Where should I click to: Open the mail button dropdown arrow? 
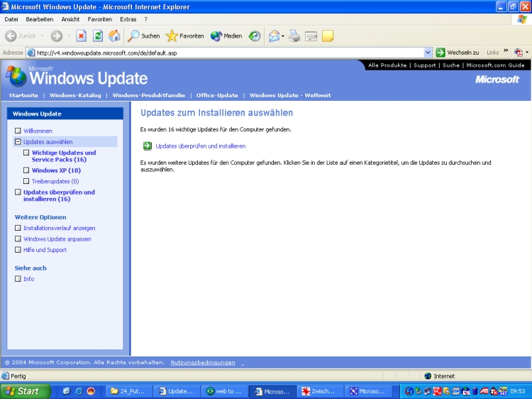coord(282,36)
